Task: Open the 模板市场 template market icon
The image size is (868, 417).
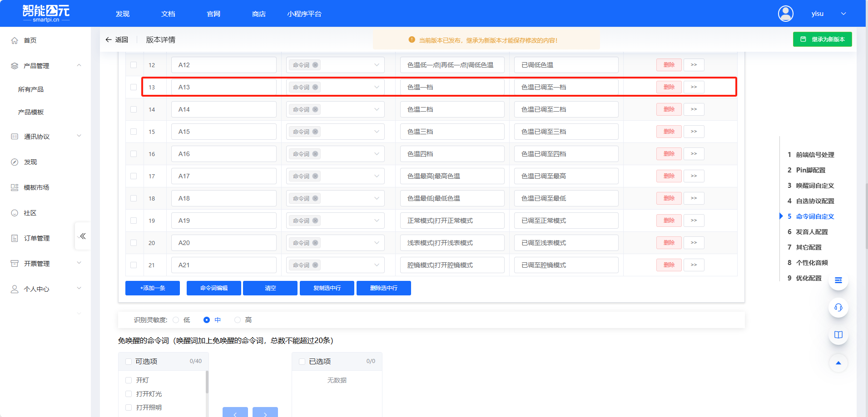Action: point(15,187)
